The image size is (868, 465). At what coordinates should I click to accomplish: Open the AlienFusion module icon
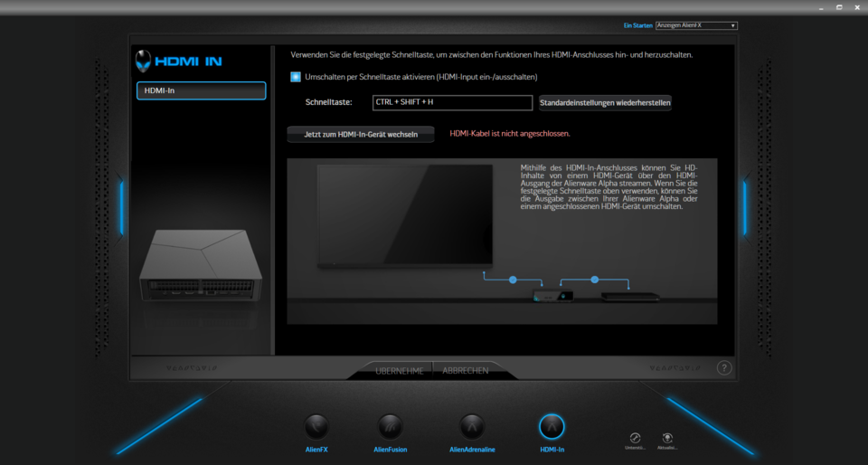[x=391, y=427]
